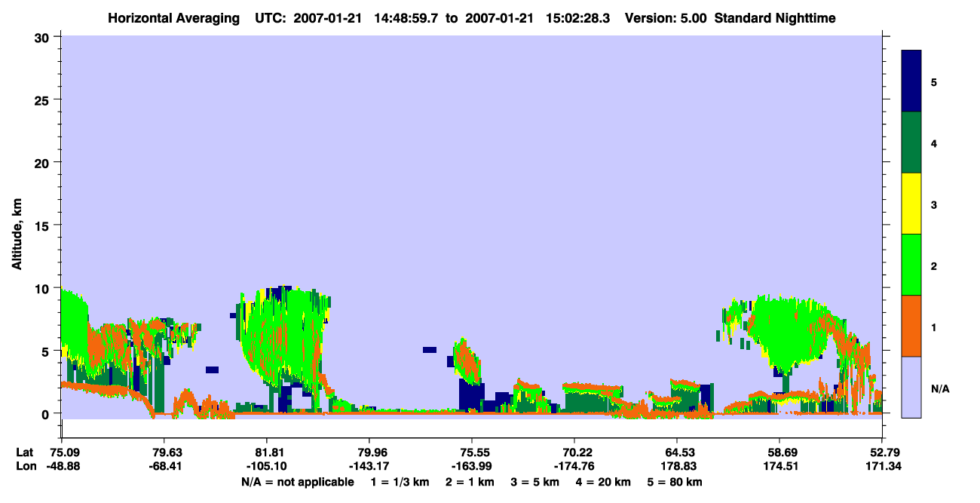Image resolution: width=980 pixels, height=503 pixels.
Task: Click the 'Lat' row label
Action: (x=24, y=452)
